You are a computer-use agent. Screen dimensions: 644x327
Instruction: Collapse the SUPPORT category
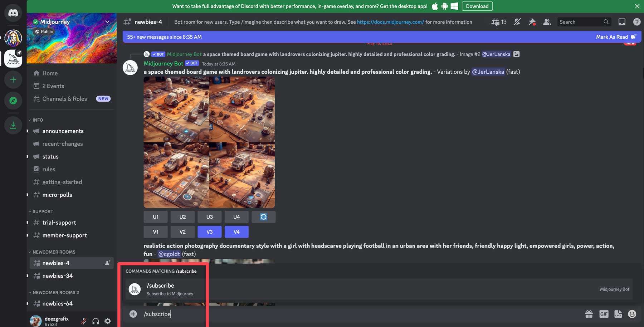click(x=42, y=211)
